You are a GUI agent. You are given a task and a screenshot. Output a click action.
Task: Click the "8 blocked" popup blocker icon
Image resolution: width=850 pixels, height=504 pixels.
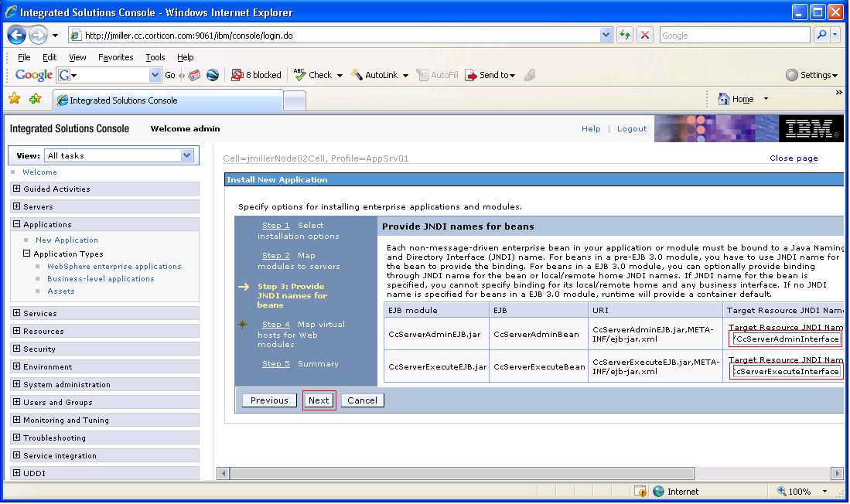point(256,75)
